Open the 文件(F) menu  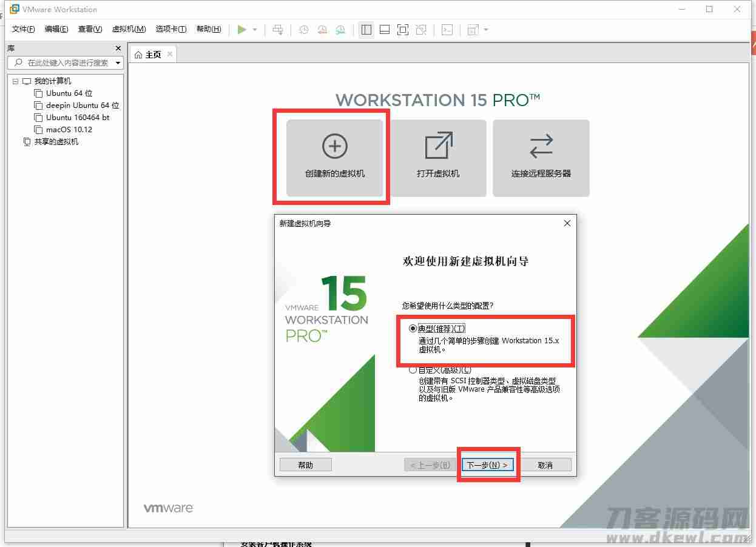(24, 29)
